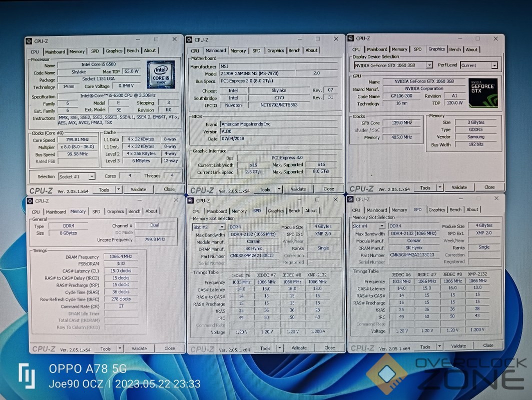Switch to the Bench tab in the Slot #2 SPD window
The image size is (532, 400).
point(294,210)
